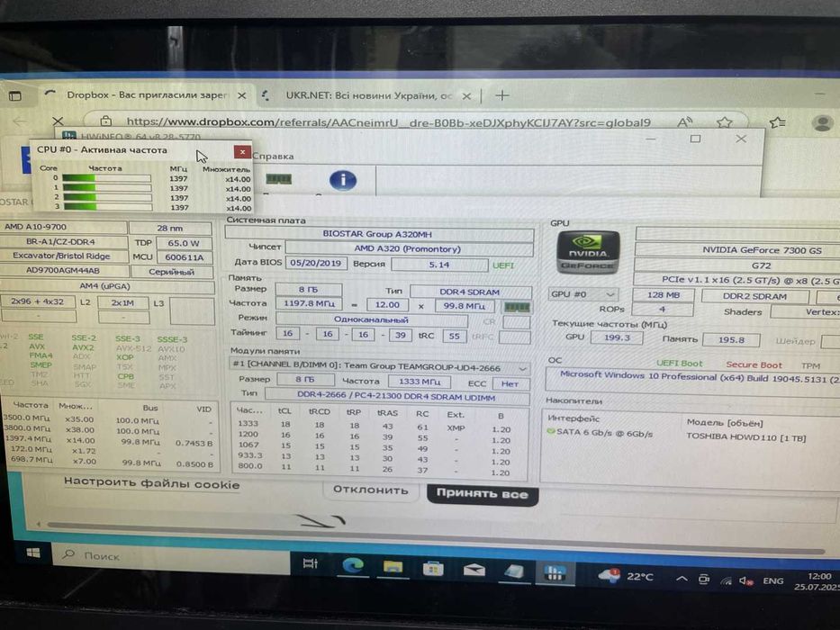Open Настроить файлы cookie link
The image size is (840, 630).
(x=151, y=483)
